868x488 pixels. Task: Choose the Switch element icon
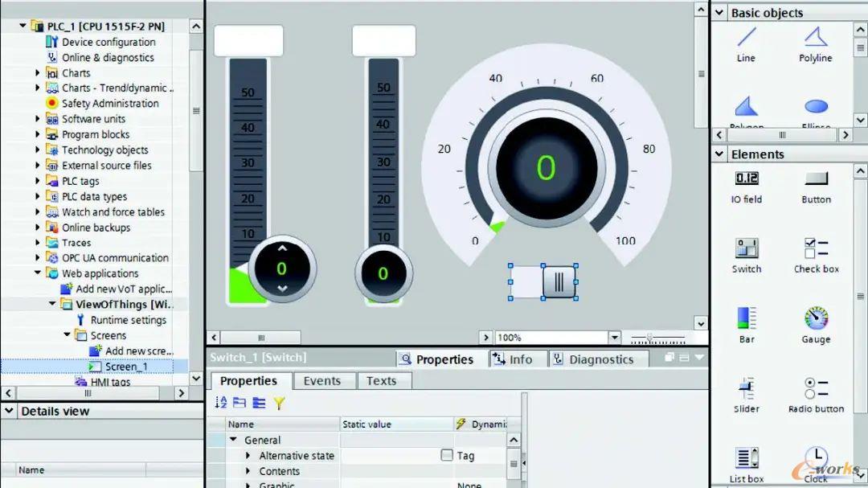[746, 248]
